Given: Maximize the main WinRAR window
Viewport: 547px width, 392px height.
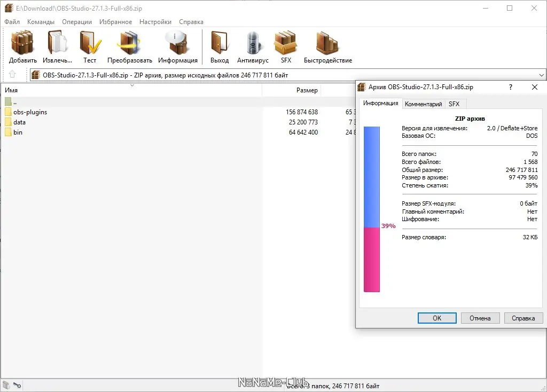Looking at the screenshot, I should [510, 8].
